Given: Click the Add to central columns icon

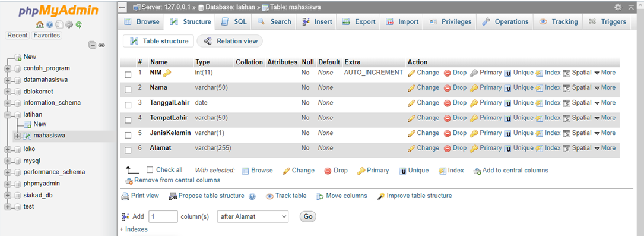Looking at the screenshot, I should tap(477, 171).
